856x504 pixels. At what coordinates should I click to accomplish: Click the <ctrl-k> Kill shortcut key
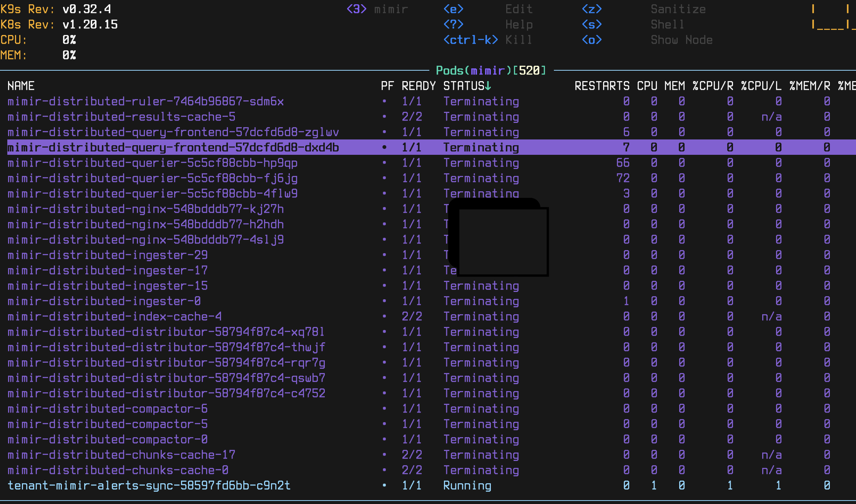click(x=470, y=40)
